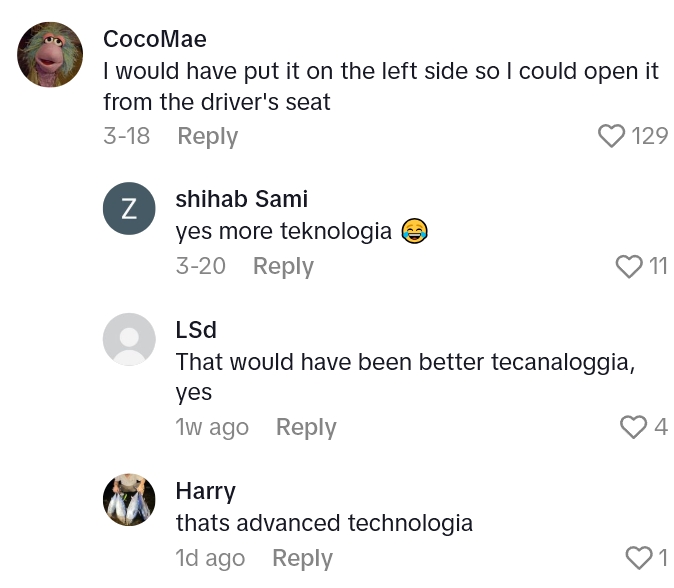Tap the heart on shihab Sami's comment
The height and width of the screenshot is (588, 674).
(x=629, y=266)
